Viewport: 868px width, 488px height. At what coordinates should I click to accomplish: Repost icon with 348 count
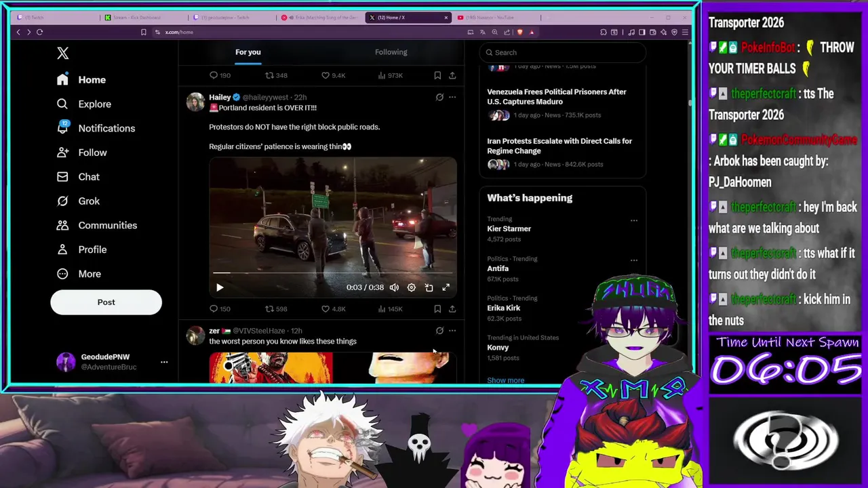point(276,75)
